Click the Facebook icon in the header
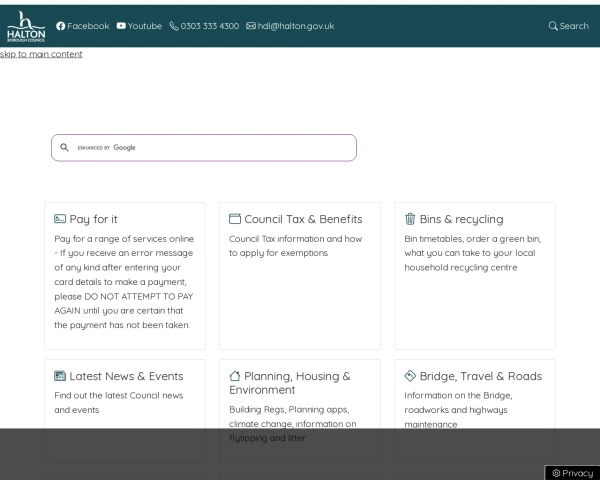This screenshot has width=600, height=480. (x=61, y=26)
